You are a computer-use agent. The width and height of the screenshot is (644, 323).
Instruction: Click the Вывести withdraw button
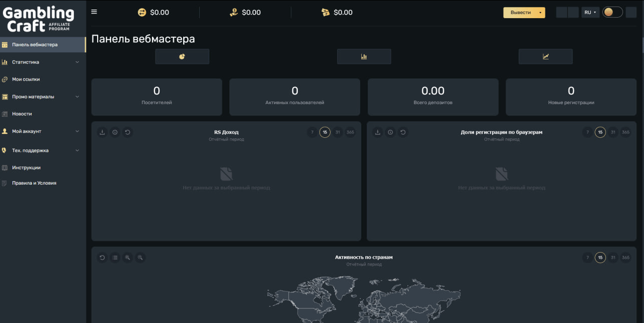[520, 13]
